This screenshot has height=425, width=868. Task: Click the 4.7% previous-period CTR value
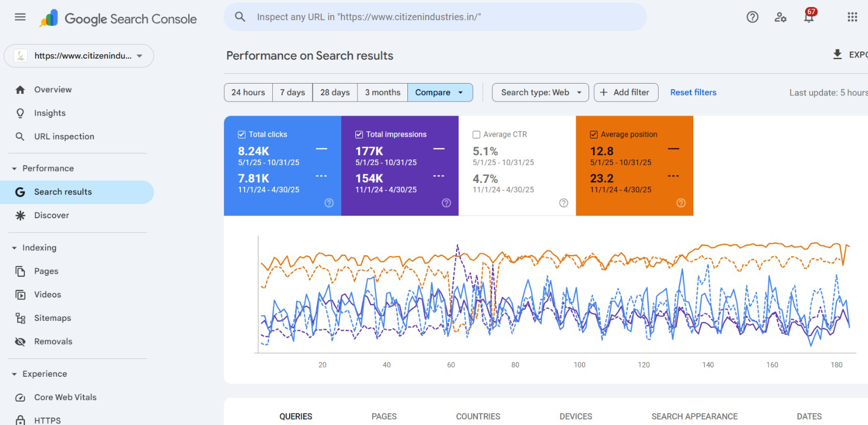485,179
